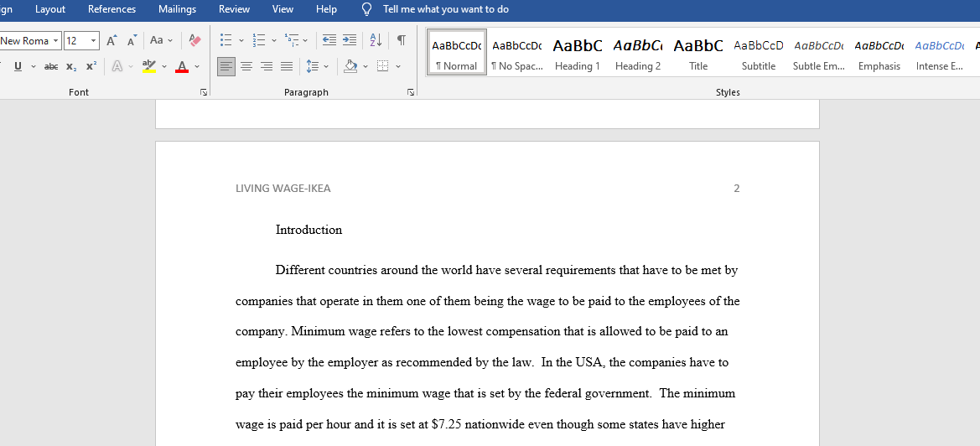Apply the Title style

(698, 53)
